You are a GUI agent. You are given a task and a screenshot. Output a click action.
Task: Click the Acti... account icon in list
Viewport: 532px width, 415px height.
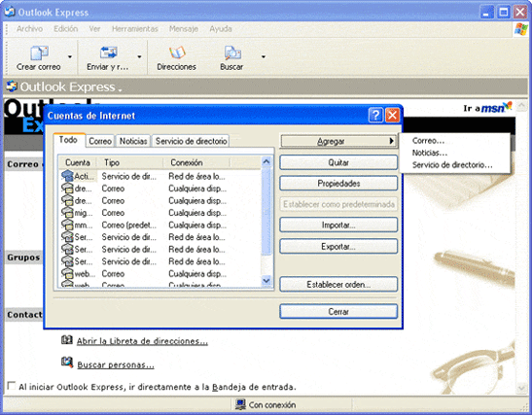tap(67, 176)
